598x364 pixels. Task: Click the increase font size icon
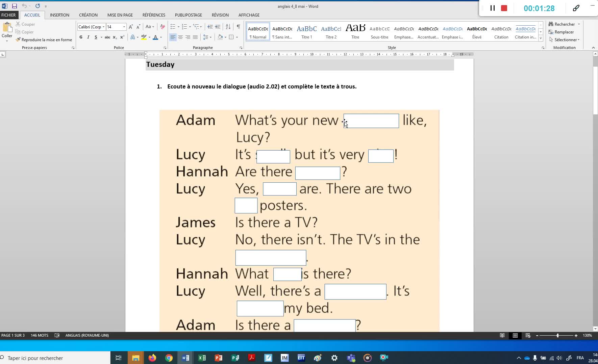[x=131, y=27]
